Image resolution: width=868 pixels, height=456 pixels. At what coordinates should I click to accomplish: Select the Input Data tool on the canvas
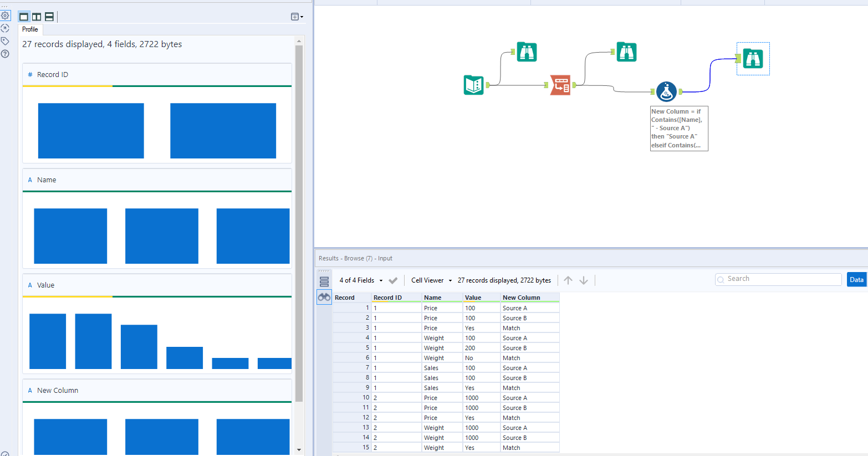[474, 85]
